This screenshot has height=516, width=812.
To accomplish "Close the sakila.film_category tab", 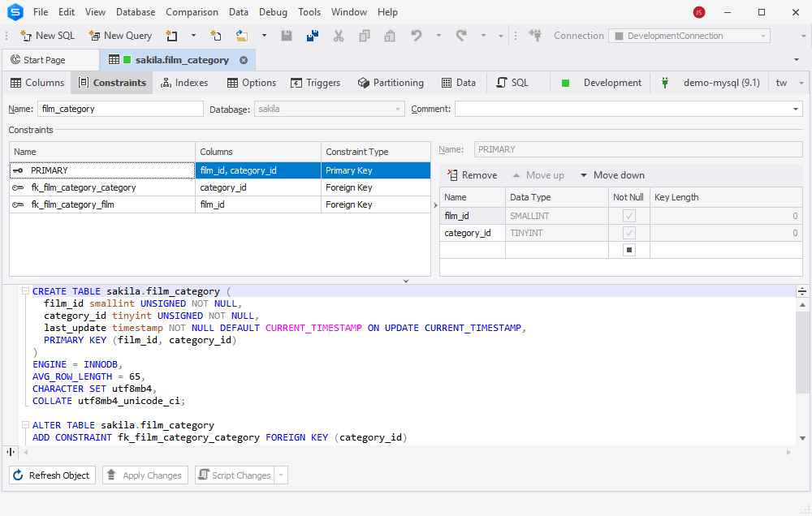I will (244, 60).
